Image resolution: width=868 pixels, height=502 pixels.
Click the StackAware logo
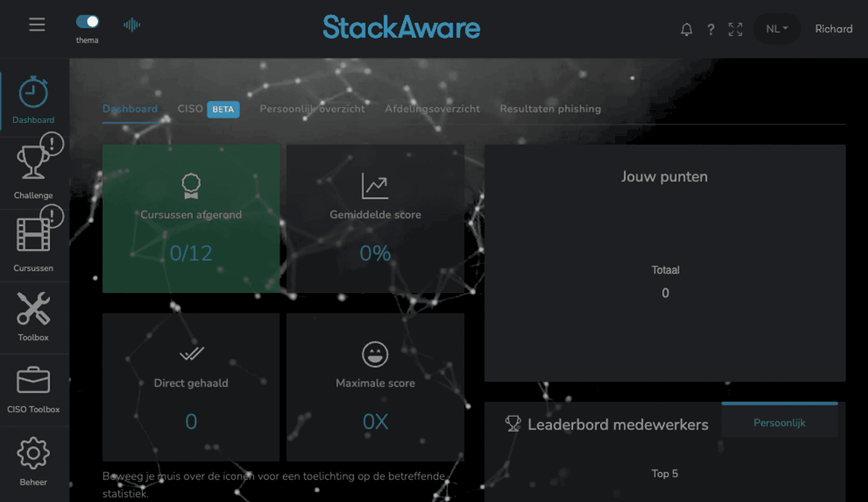point(401,27)
